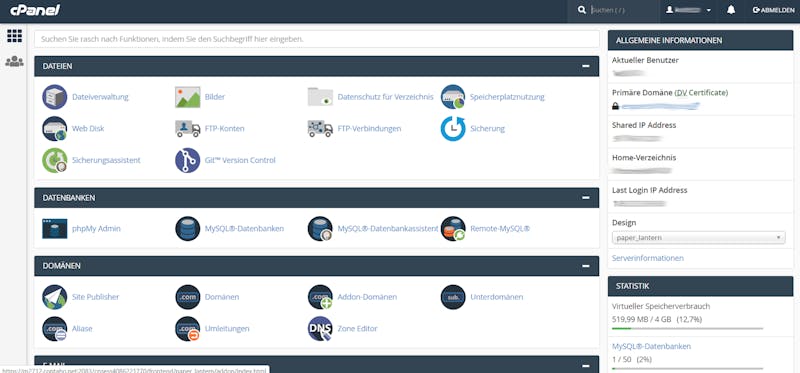Open the phpMy Admin icon
The height and width of the screenshot is (373, 800).
click(55, 229)
